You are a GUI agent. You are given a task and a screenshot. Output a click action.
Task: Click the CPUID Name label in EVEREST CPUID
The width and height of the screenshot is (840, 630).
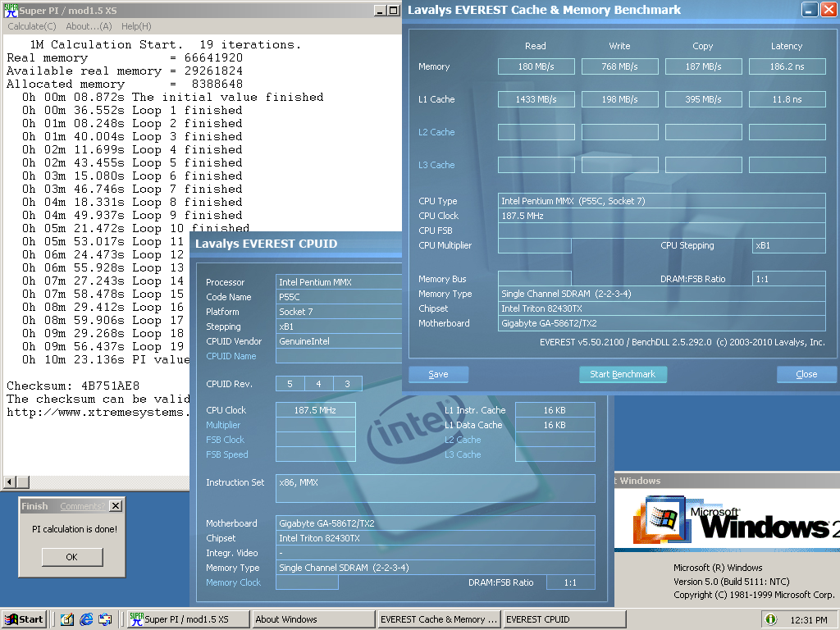[x=231, y=356]
